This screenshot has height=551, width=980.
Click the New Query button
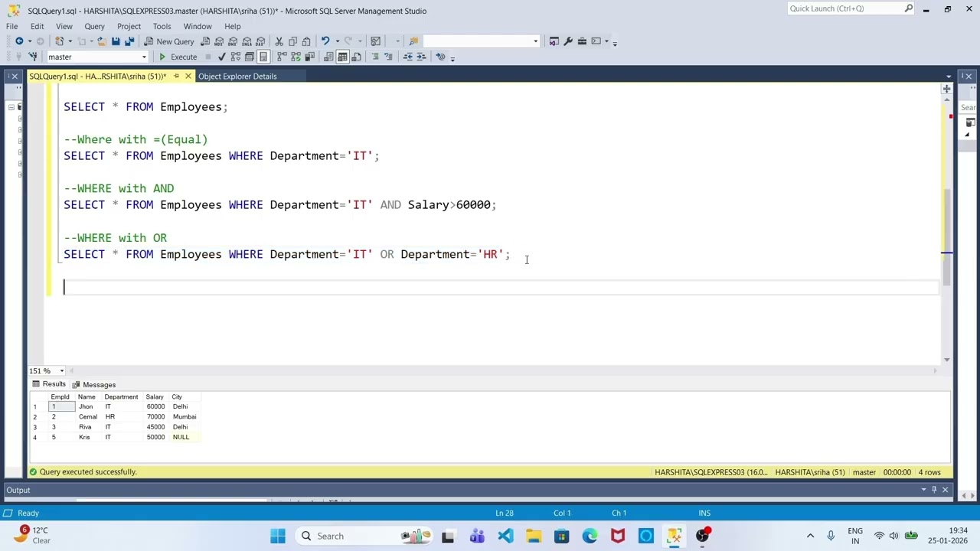pyautogui.click(x=169, y=41)
